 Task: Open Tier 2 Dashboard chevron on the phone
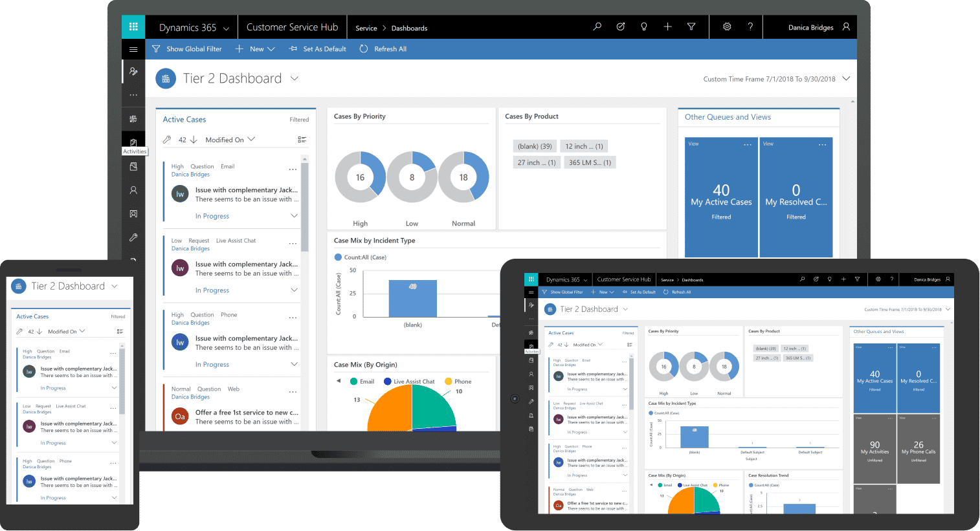coord(115,286)
